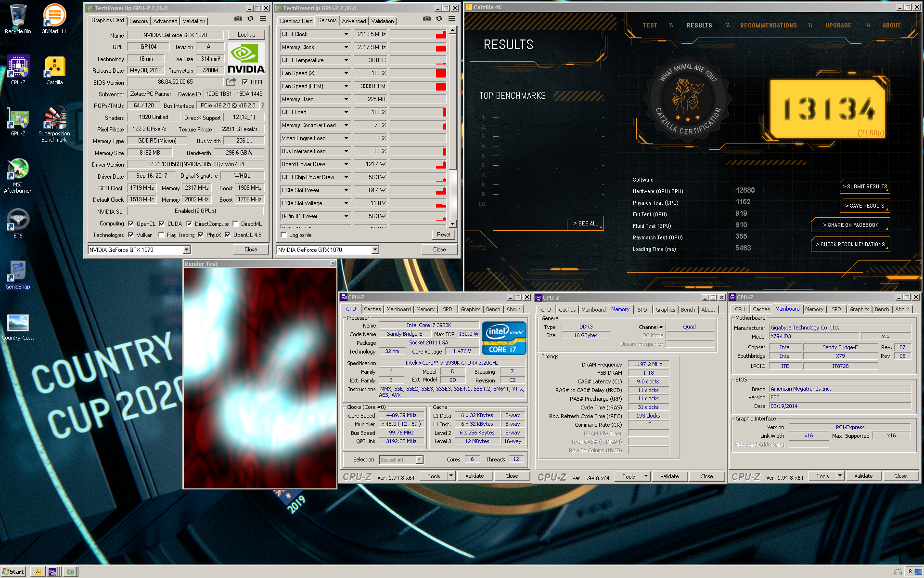Toggle the PhysX checkbox

pyautogui.click(x=201, y=235)
